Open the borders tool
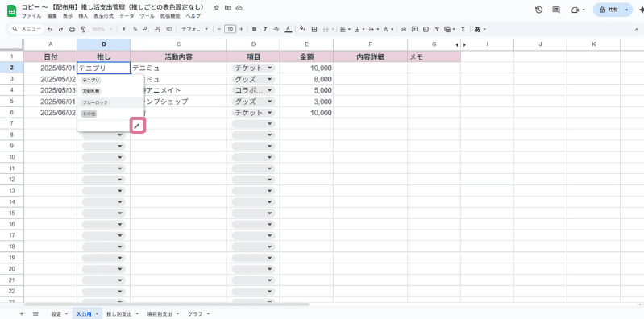 tap(314, 29)
